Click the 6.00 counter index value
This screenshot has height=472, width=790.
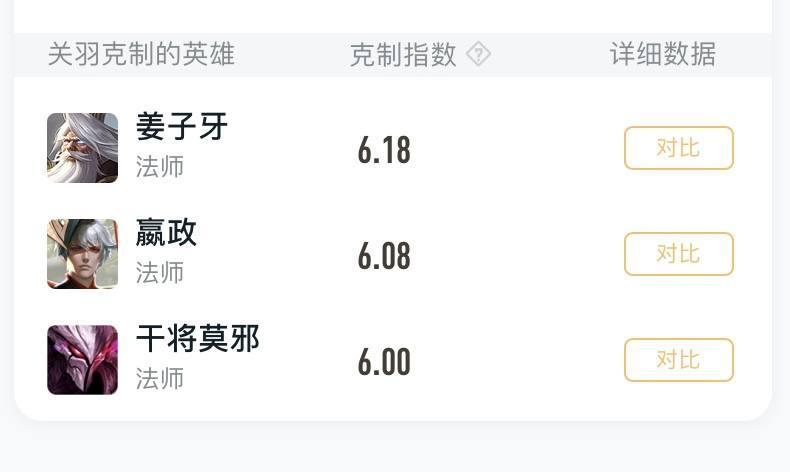click(x=384, y=362)
